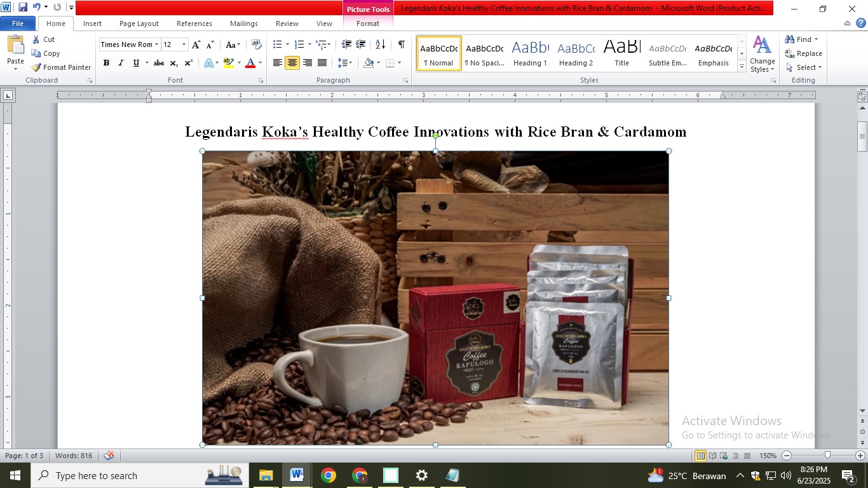Switch to the Review tab
This screenshot has width=868, height=488.
tap(287, 24)
